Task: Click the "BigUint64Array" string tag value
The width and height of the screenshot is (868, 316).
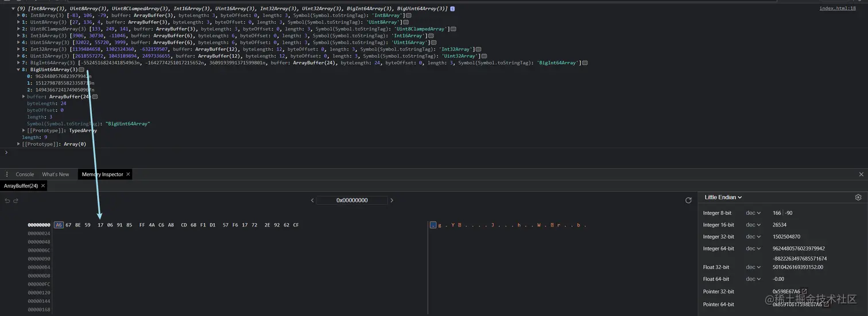Action: 128,124
